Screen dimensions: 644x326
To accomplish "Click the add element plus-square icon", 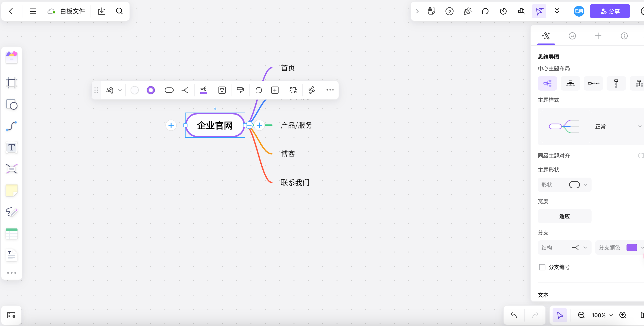I will point(275,90).
